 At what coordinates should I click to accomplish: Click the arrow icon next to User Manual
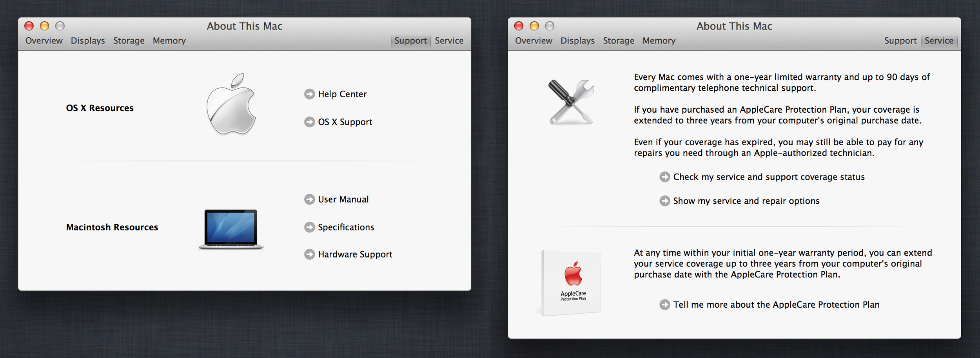coord(309,199)
